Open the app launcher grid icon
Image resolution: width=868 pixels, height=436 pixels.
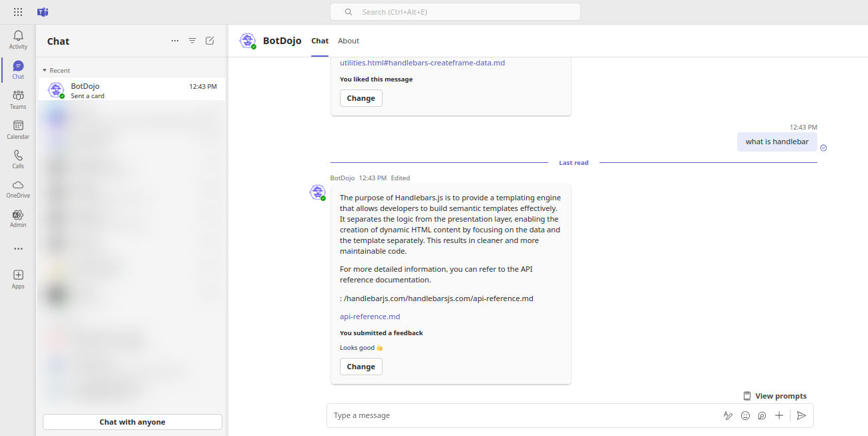[18, 12]
